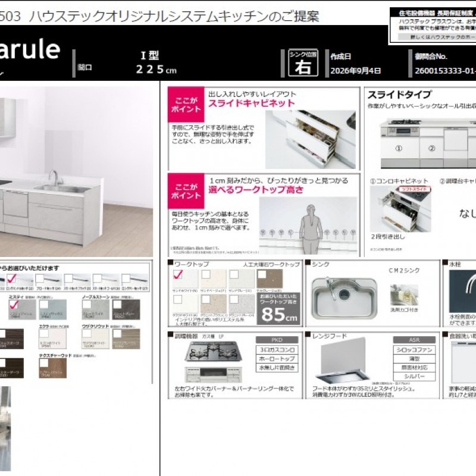Viewport: 476px width, 476px height.
Task: Click the 洗剤カゴ付き basket photo
Action: 404,295
